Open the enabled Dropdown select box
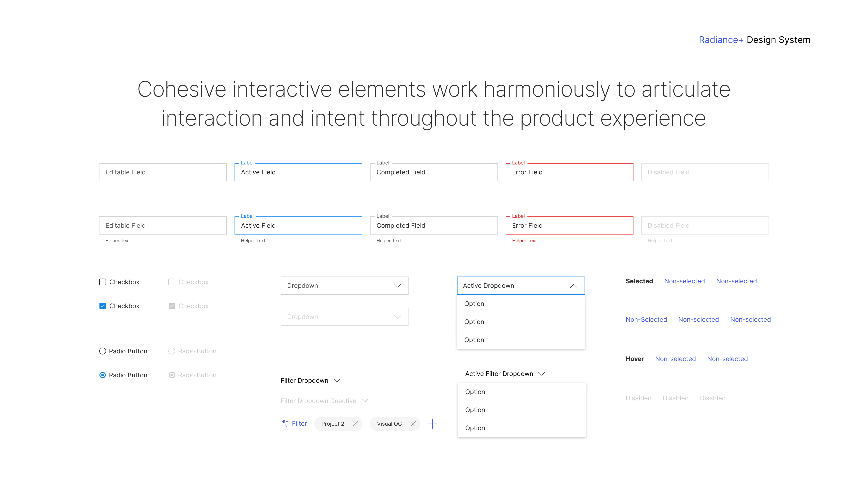This screenshot has width=868, height=488. click(x=344, y=286)
